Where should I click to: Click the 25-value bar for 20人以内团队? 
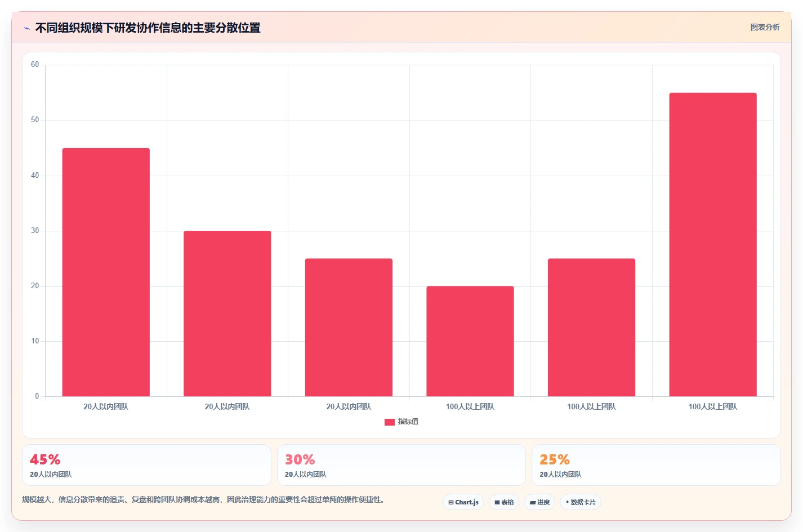(x=349, y=328)
